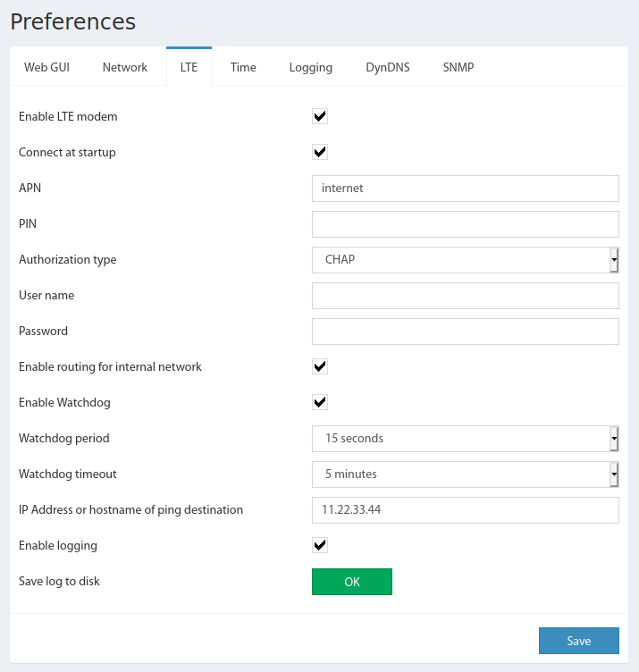639x672 pixels.
Task: Switch to the Logging tab
Action: click(311, 67)
